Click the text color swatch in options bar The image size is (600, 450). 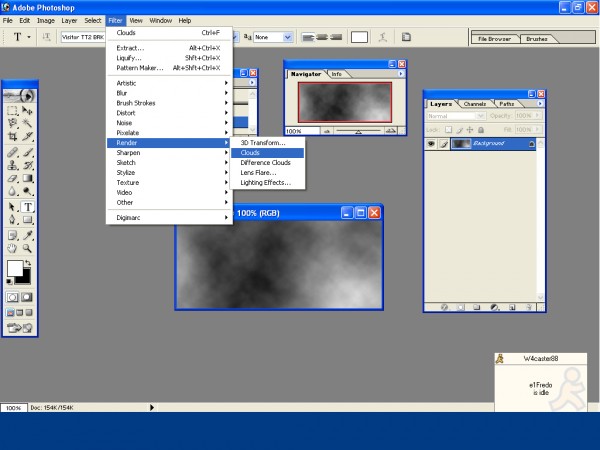coord(359,37)
